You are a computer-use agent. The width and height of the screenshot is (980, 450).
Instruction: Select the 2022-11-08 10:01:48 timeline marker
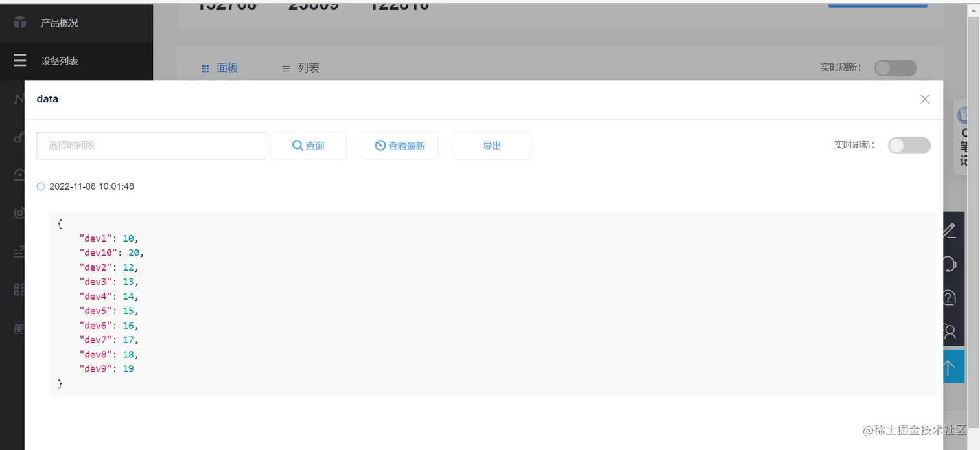tap(41, 186)
